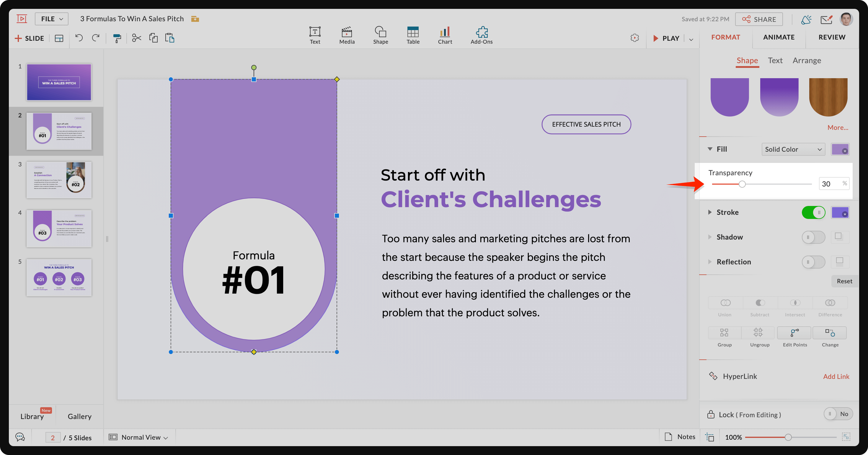Click the undo arrow icon

[x=79, y=38]
